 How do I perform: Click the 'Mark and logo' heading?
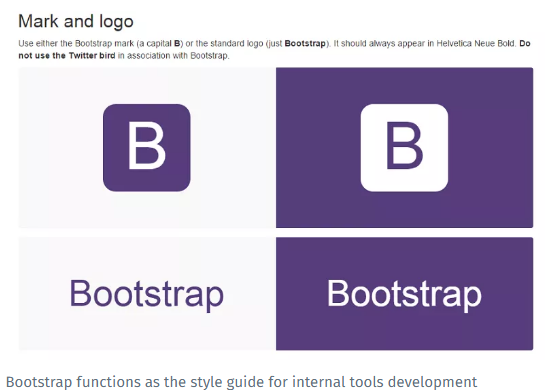point(76,22)
